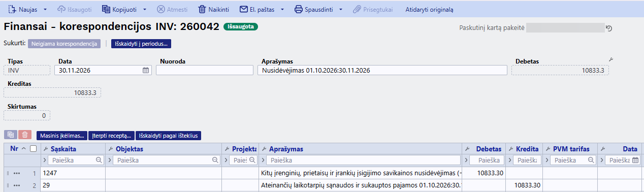Image resolution: width=644 pixels, height=192 pixels.
Task: Click the row 1 description Kitų įrenginių, prietaisų
Action: pos(360,173)
